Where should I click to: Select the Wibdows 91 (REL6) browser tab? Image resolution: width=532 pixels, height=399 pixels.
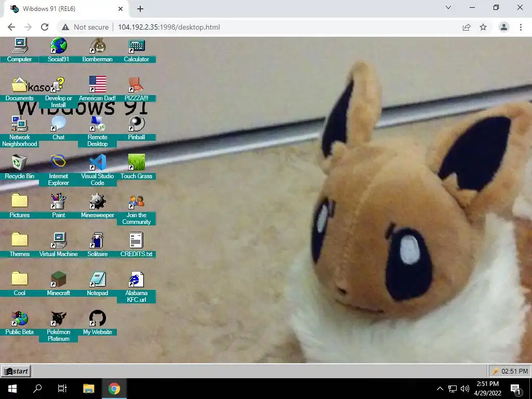pos(66,9)
